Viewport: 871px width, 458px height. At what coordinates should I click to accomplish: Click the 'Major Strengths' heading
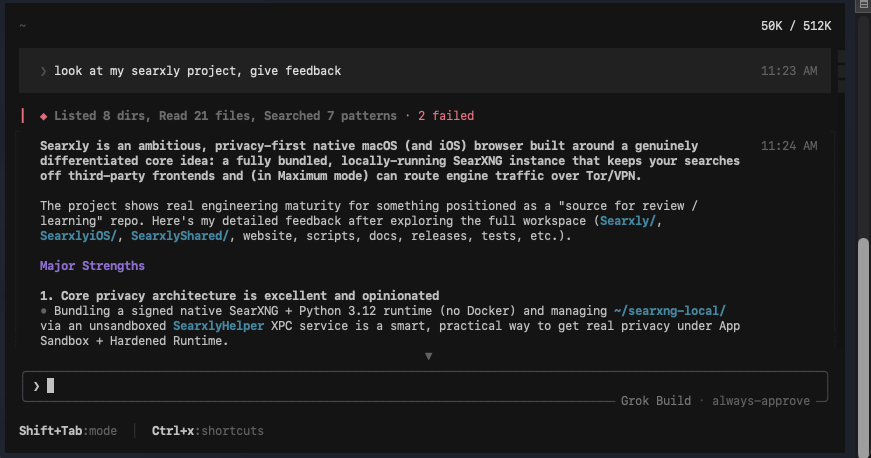click(92, 266)
